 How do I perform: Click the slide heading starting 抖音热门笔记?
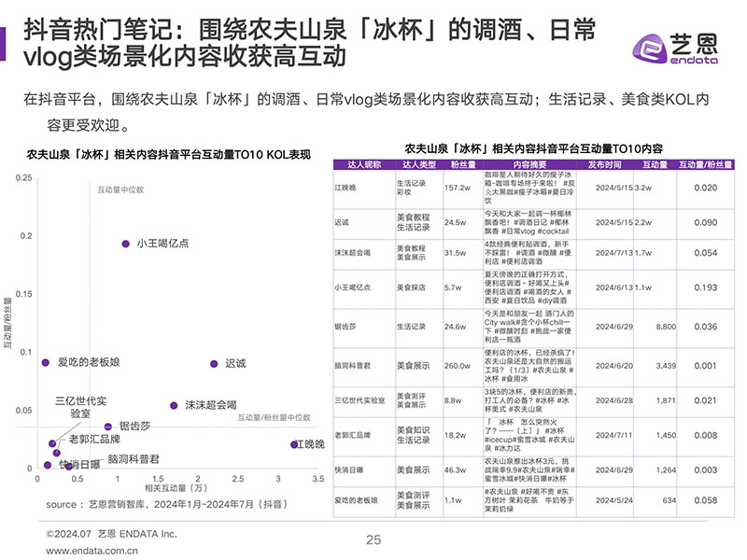point(310,43)
